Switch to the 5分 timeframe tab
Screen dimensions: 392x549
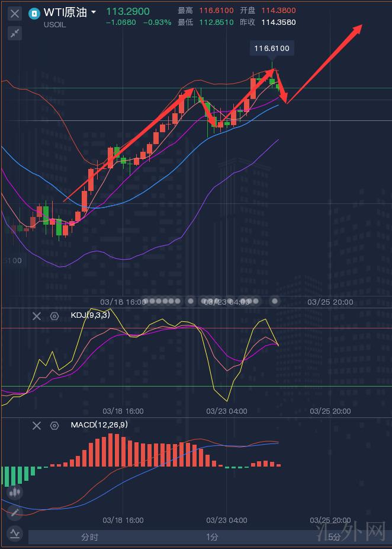(334, 537)
